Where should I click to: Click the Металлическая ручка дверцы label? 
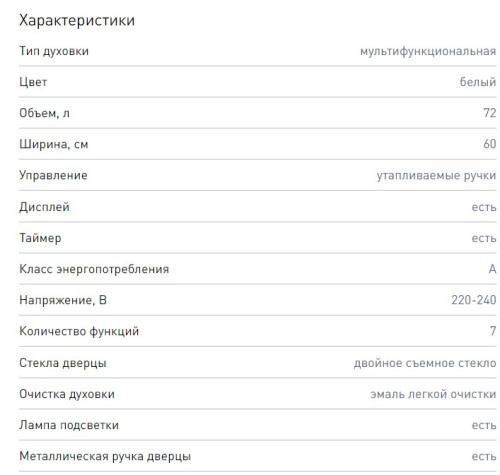105,456
